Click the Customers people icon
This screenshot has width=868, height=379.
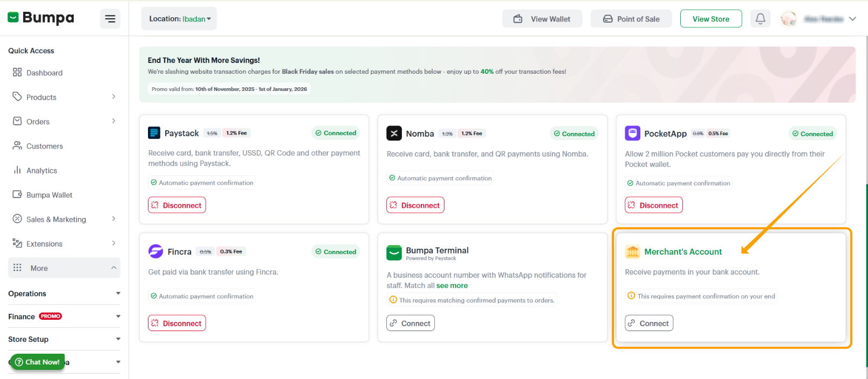tap(17, 145)
